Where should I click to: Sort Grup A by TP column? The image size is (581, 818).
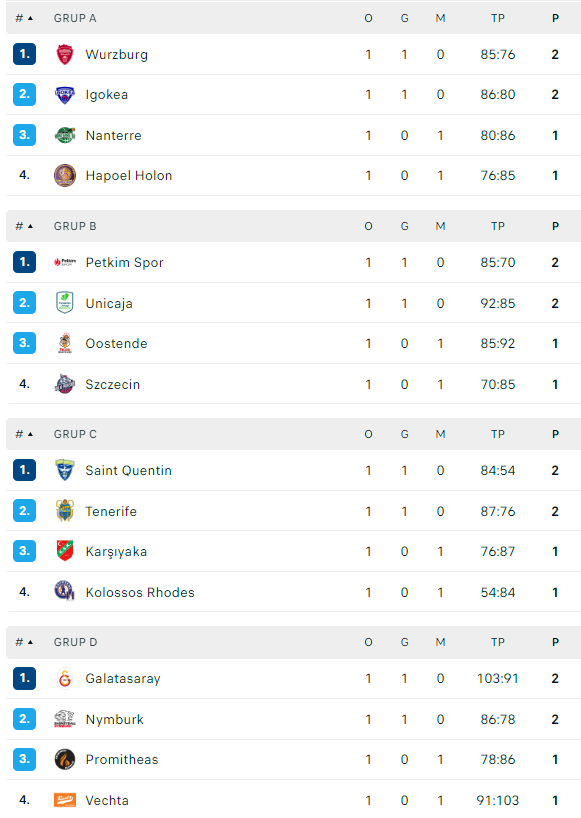coord(498,18)
